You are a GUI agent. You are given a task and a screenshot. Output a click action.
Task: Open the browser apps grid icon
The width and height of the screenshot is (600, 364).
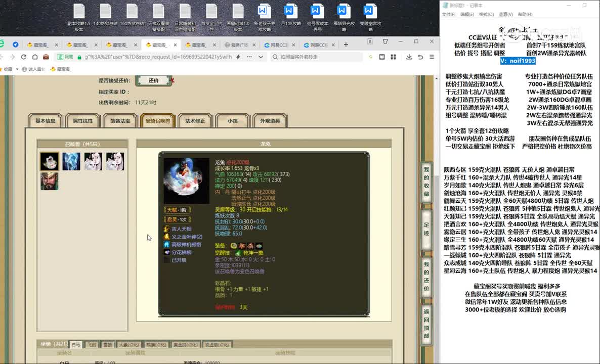(x=393, y=57)
